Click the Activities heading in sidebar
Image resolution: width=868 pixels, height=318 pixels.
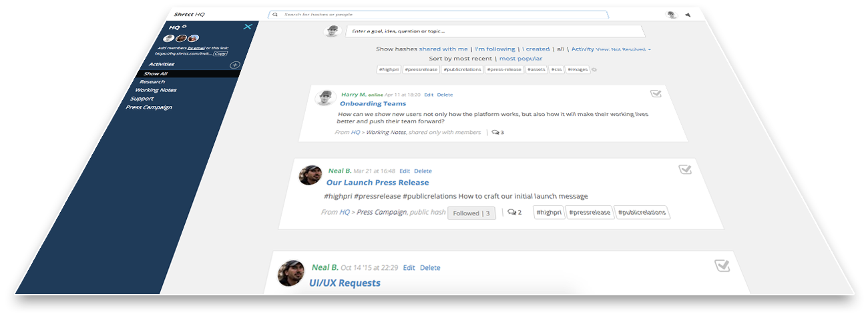tap(162, 64)
